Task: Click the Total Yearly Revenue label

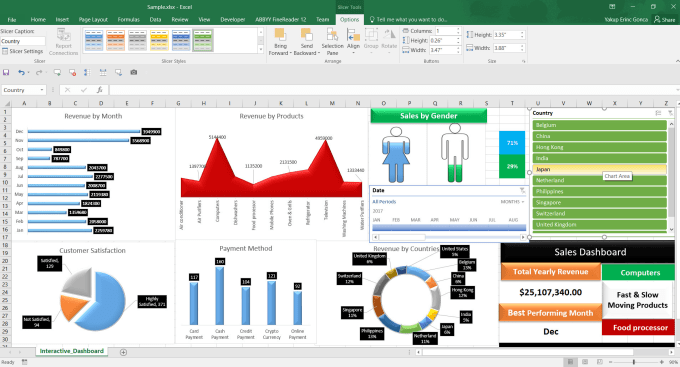Action: point(550,272)
